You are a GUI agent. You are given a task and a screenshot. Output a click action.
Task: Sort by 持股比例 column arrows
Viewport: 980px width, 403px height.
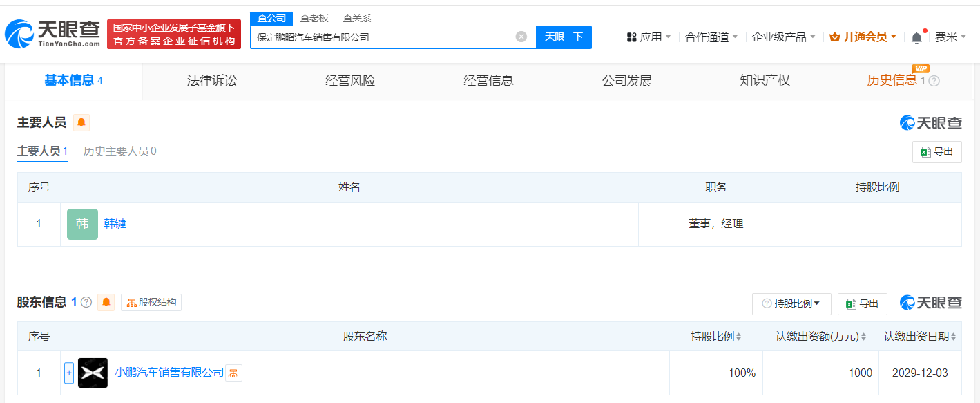coord(739,337)
